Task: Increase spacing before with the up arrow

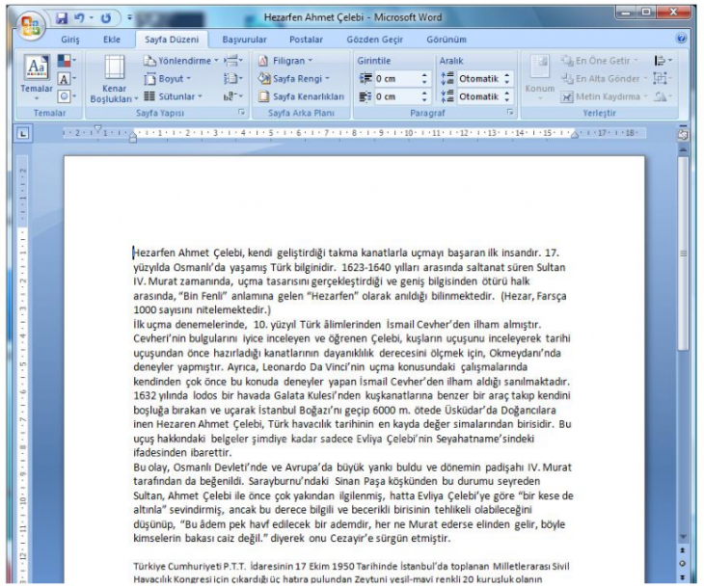Action: [507, 75]
